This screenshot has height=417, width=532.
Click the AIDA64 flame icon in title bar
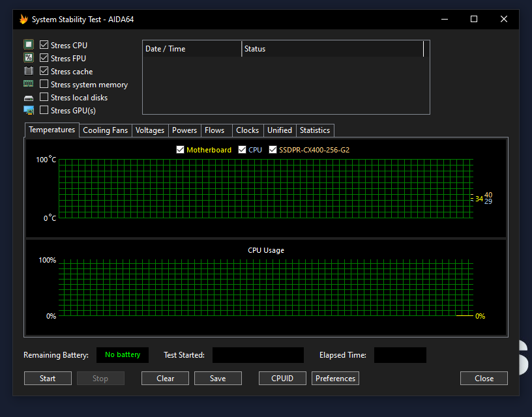23,20
